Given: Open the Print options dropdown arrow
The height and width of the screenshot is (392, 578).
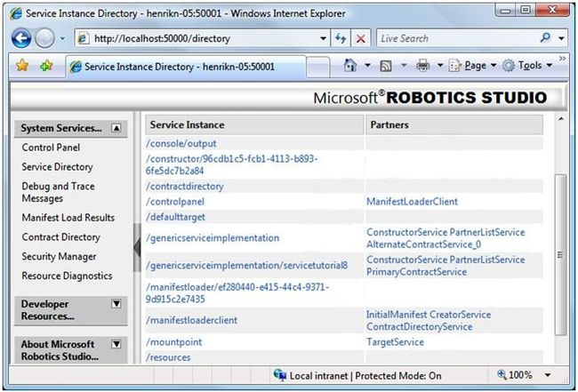Looking at the screenshot, I should [x=440, y=66].
